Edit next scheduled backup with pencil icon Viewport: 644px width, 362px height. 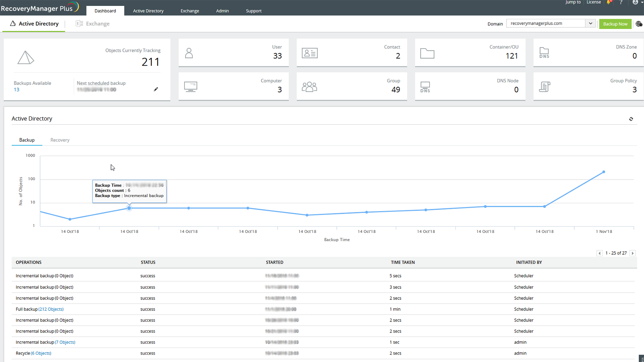tap(156, 89)
